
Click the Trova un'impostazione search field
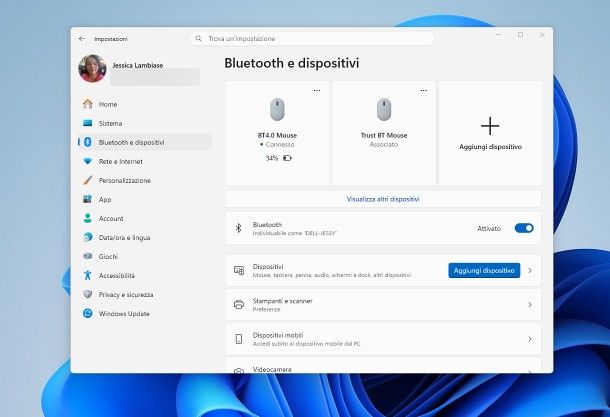(x=312, y=39)
